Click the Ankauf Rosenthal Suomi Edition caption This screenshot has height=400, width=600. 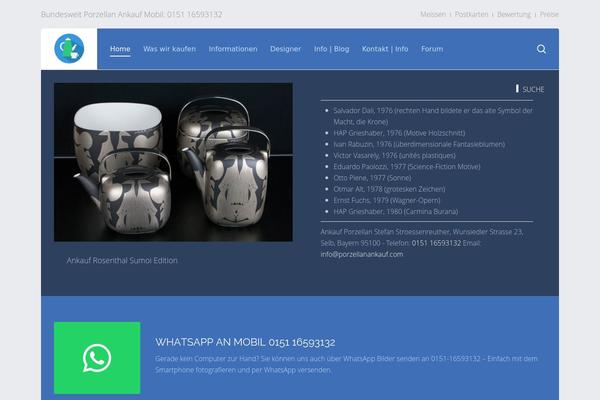[122, 260]
